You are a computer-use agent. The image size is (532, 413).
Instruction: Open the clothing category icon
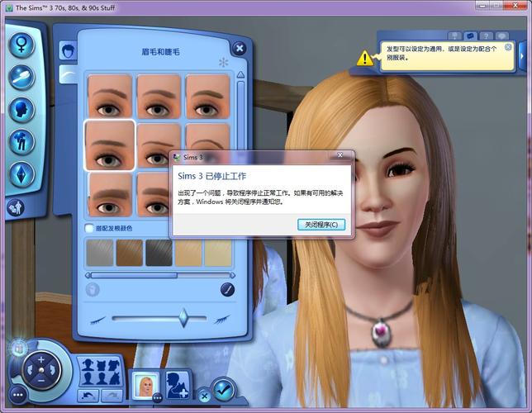pyautogui.click(x=21, y=142)
